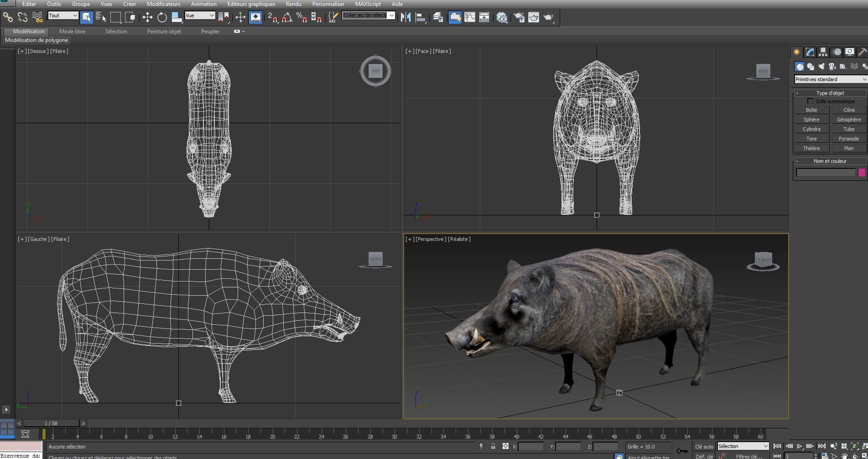
Task: Open the 'MAXScript' menu
Action: point(368,4)
